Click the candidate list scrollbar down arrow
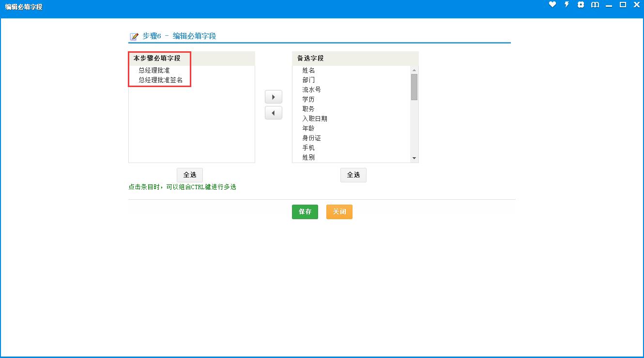The width and height of the screenshot is (644, 358). pos(414,158)
